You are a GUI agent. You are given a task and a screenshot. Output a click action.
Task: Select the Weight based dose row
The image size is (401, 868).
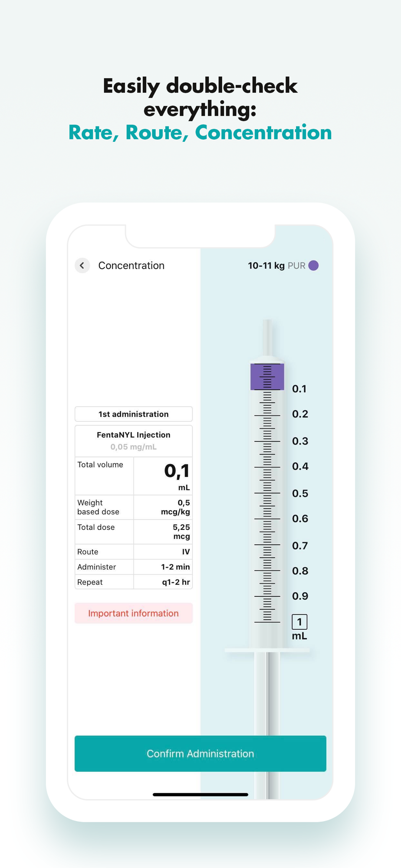(134, 507)
